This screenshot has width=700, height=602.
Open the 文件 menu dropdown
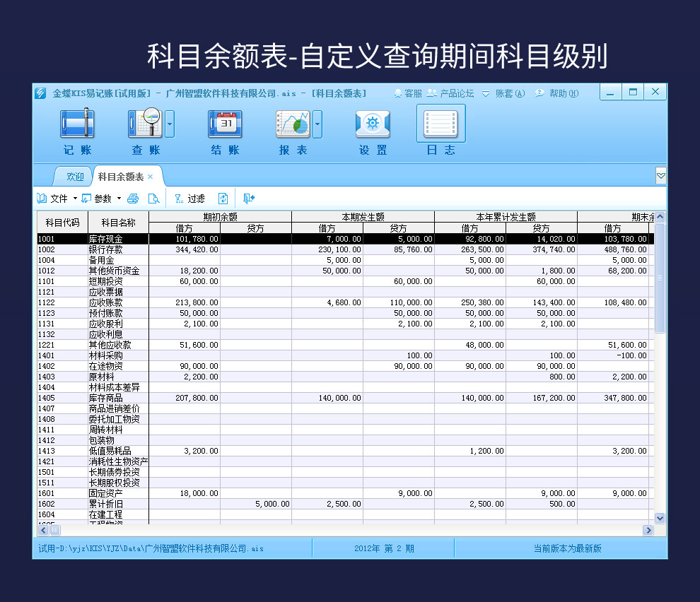tap(57, 199)
